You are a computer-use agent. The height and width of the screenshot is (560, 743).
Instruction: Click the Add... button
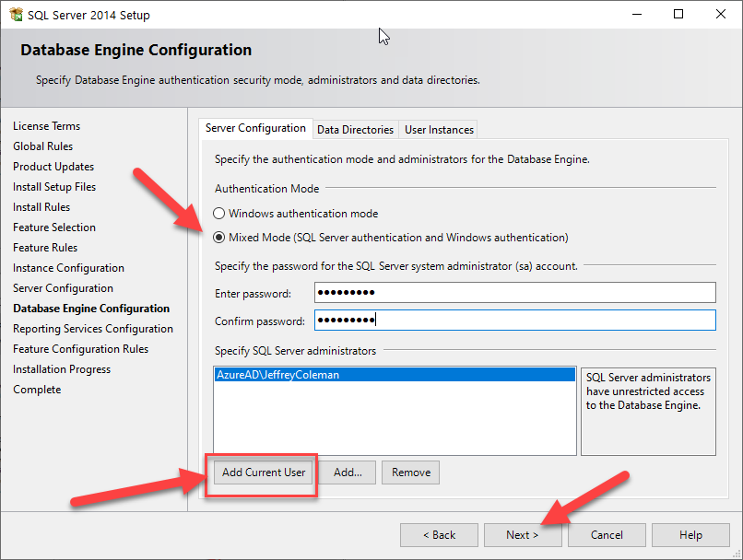point(348,472)
